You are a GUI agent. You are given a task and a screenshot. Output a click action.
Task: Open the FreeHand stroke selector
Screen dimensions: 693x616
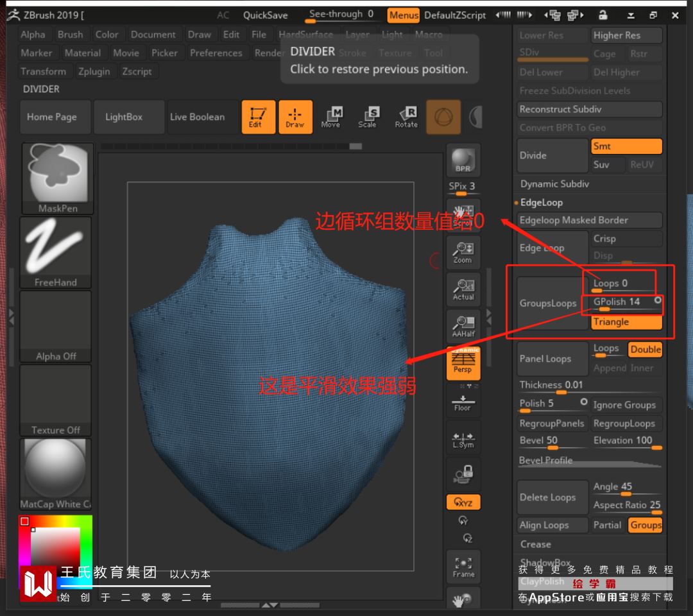pyautogui.click(x=56, y=252)
